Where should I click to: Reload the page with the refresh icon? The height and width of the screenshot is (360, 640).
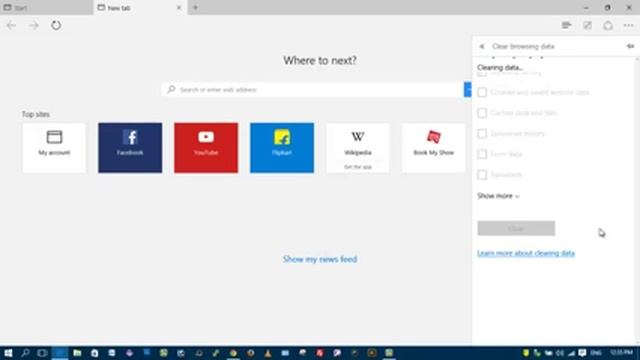pyautogui.click(x=56, y=25)
